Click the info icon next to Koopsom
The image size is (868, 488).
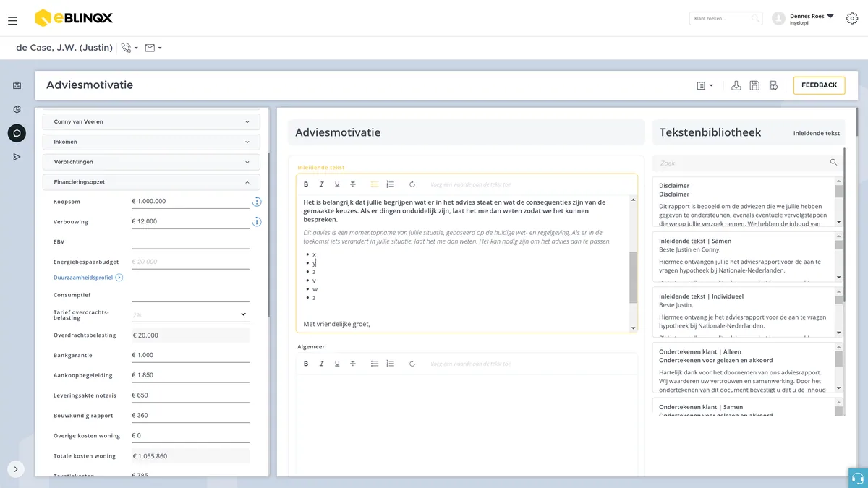[256, 202]
